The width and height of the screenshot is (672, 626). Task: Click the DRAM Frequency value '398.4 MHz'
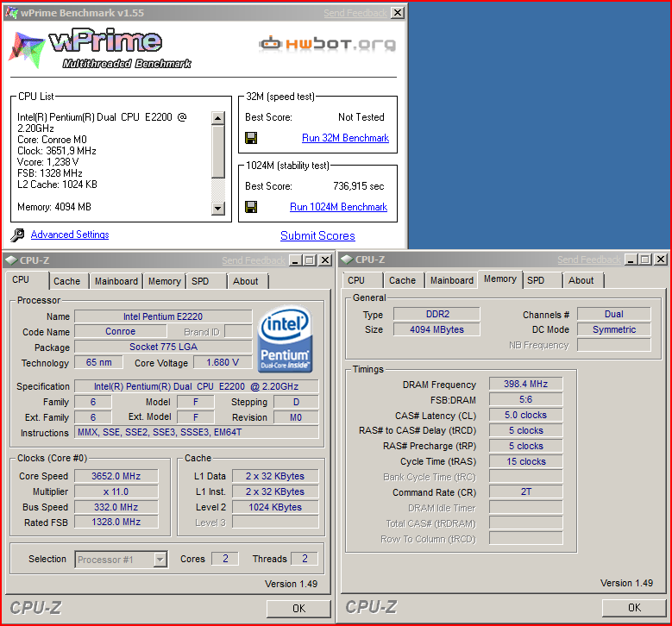click(526, 384)
